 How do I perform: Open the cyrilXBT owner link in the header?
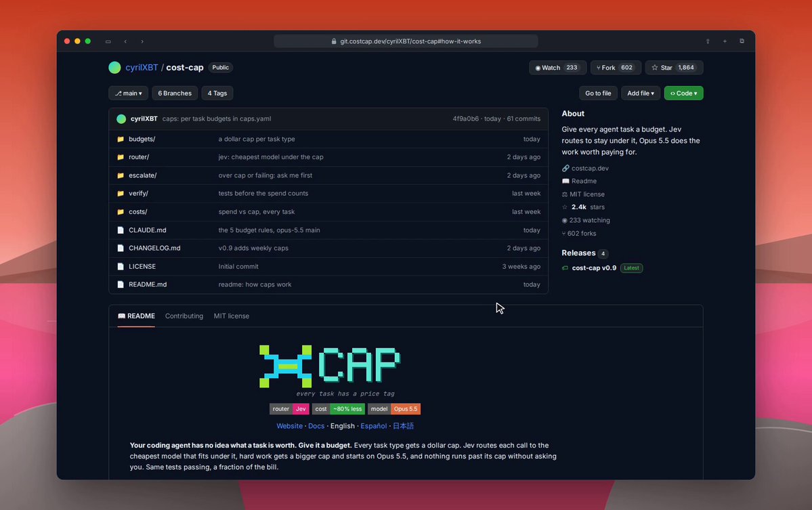click(142, 67)
